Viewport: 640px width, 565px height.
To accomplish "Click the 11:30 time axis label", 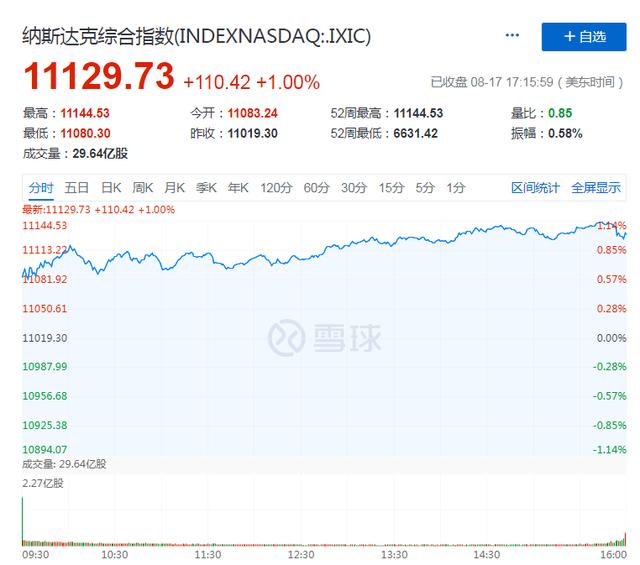I will (x=208, y=555).
